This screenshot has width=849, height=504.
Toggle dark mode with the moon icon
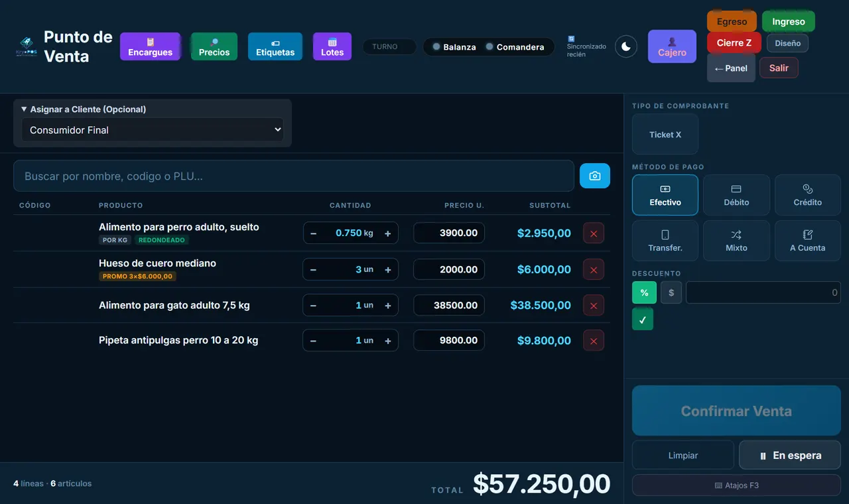click(x=626, y=46)
